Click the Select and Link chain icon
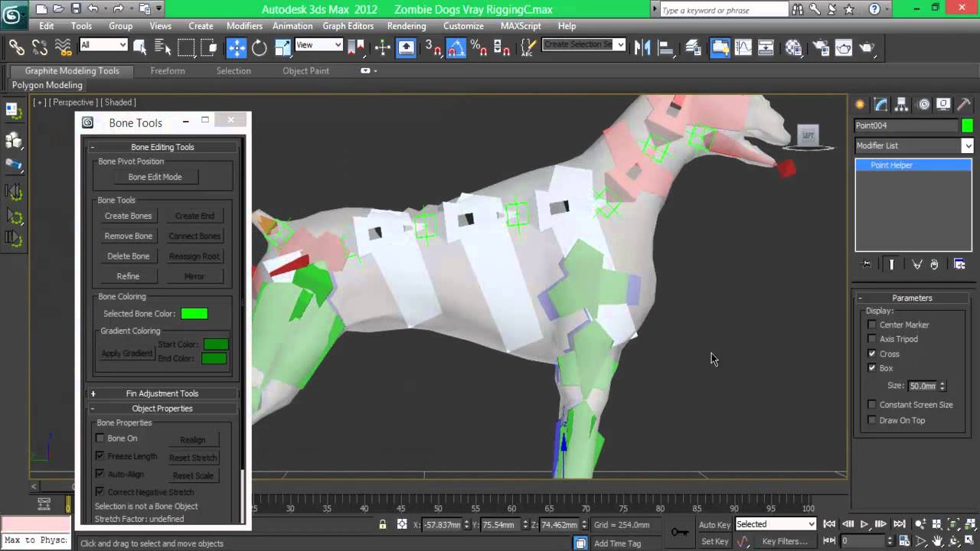 [x=17, y=47]
